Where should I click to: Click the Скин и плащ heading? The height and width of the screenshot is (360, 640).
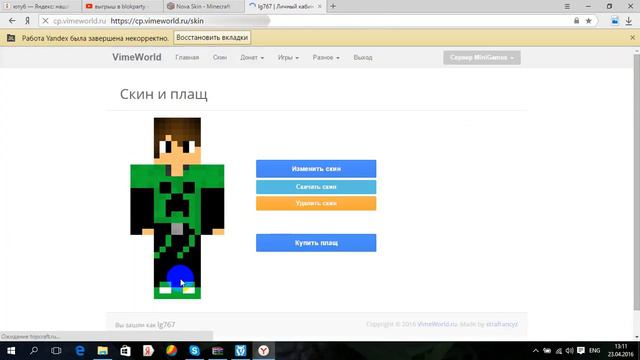164,94
